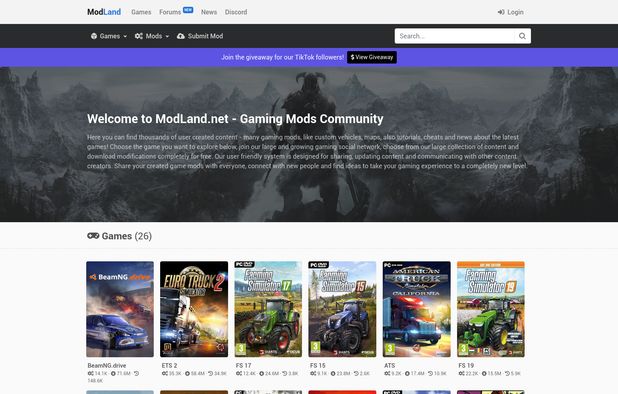Click the BeamNG.drive title link
This screenshot has width=618, height=394.
107,366
